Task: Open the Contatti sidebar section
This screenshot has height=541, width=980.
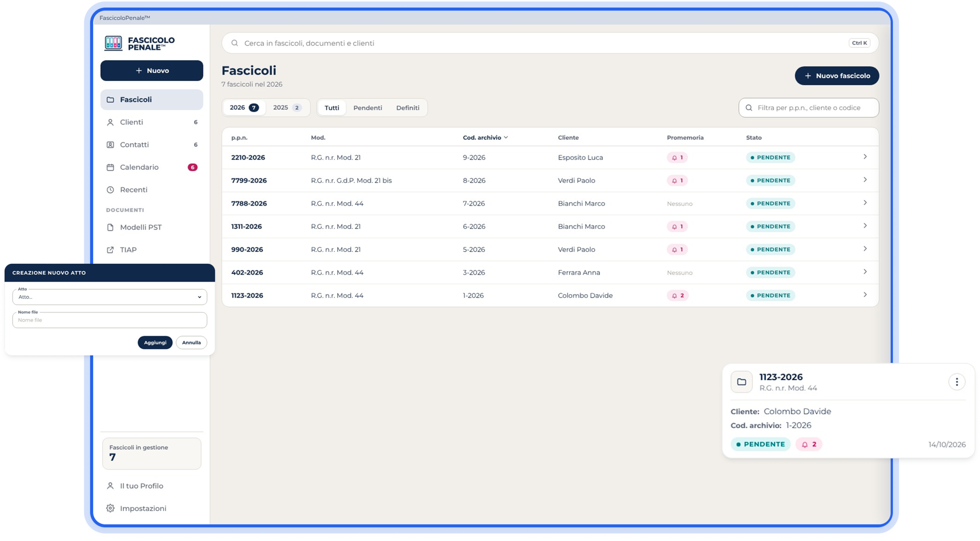Action: tap(152, 145)
